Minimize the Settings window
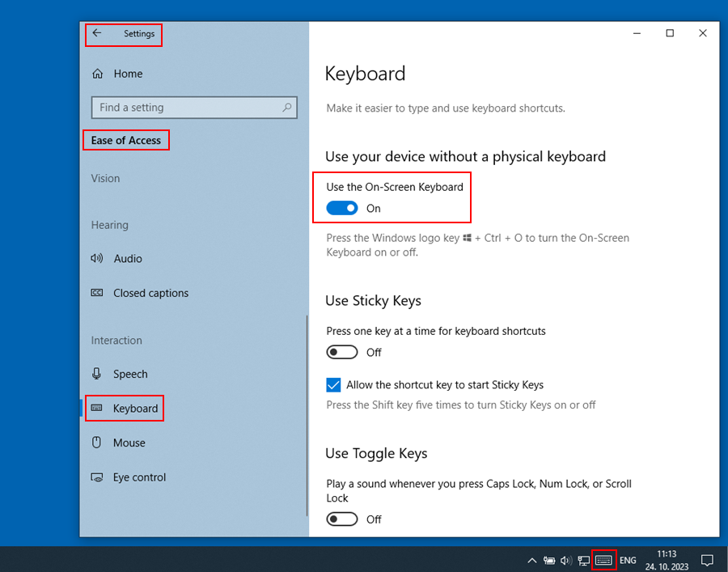This screenshot has height=572, width=728. point(637,33)
